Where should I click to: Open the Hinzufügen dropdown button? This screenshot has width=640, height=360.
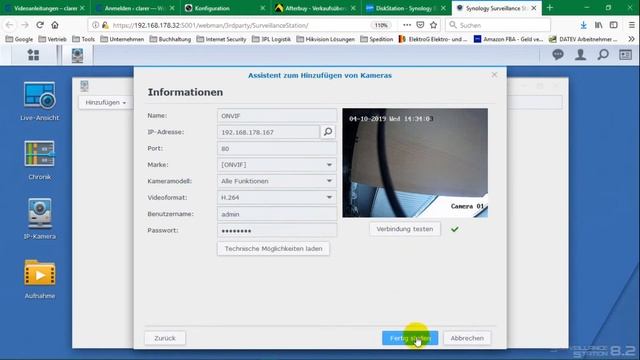(105, 102)
